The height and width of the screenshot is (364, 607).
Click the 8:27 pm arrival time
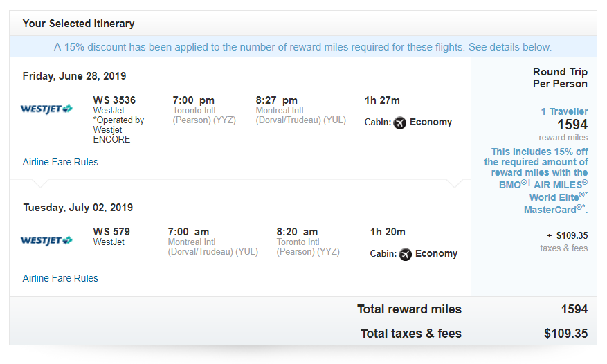(x=276, y=100)
